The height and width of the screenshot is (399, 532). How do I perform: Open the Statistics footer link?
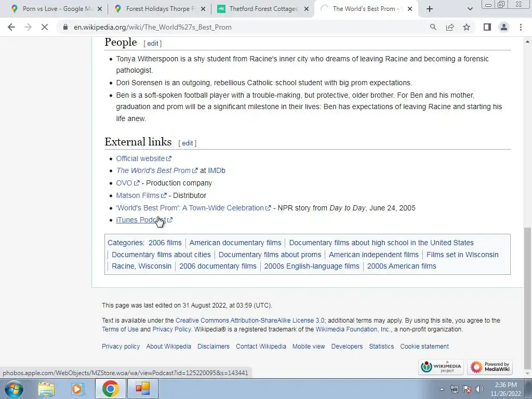point(381,347)
